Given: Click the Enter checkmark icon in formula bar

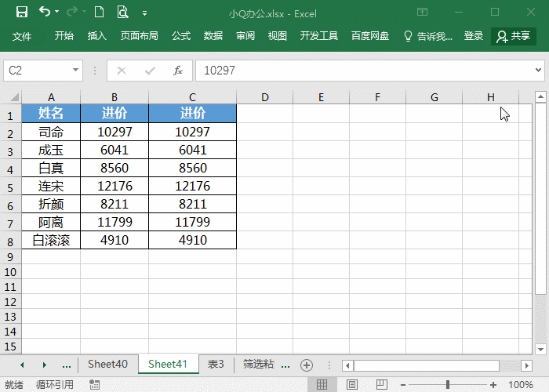Looking at the screenshot, I should [150, 71].
